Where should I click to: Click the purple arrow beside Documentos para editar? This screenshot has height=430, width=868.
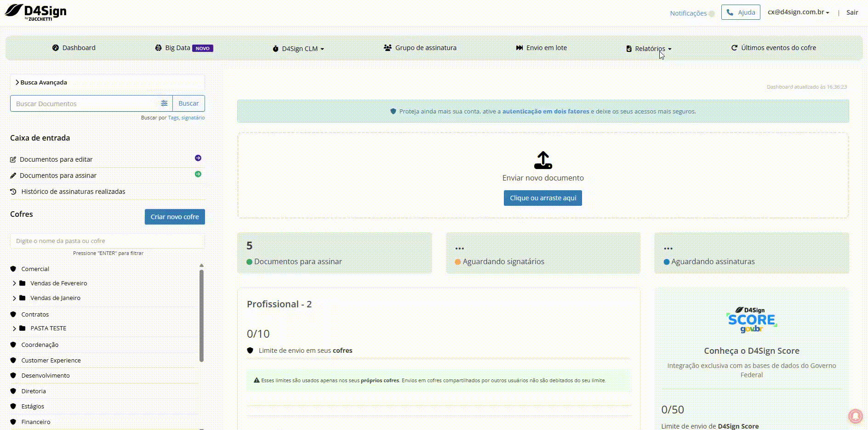pyautogui.click(x=198, y=158)
